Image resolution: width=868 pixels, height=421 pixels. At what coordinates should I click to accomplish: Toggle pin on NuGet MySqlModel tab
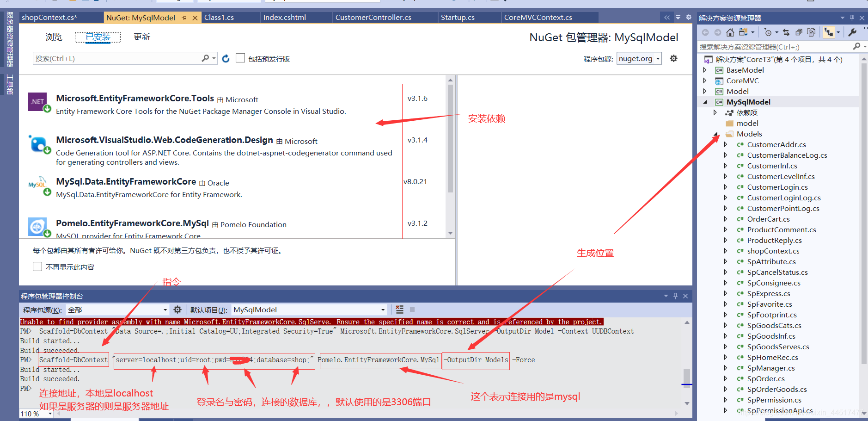click(184, 18)
